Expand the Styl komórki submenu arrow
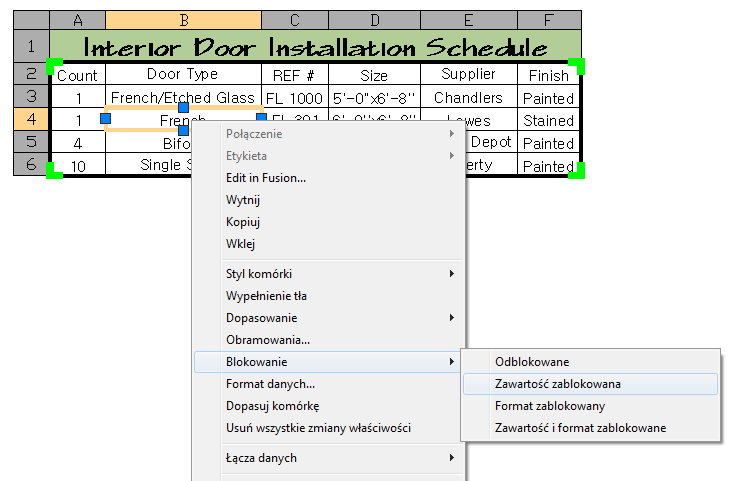Screen dimensions: 731x481 coord(452,274)
